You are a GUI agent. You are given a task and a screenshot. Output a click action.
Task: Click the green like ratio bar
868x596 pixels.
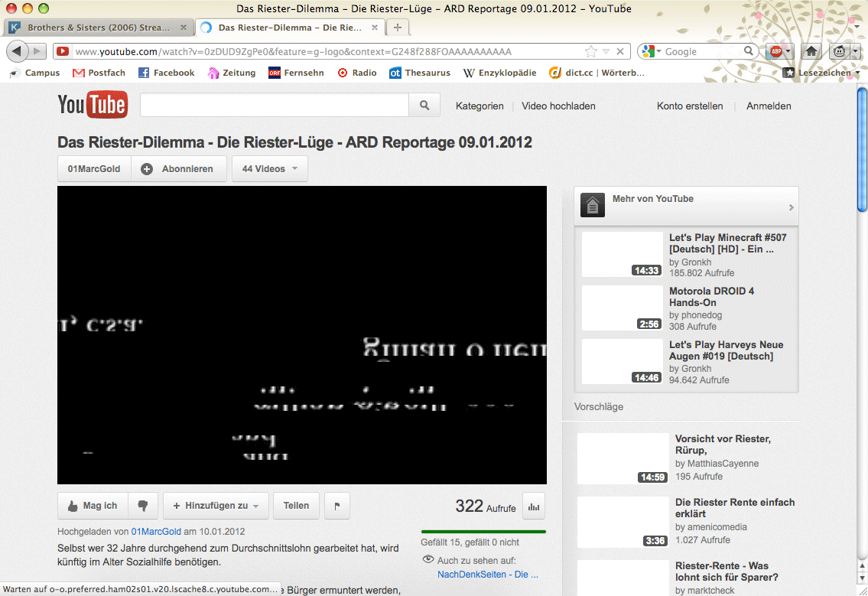tap(483, 531)
